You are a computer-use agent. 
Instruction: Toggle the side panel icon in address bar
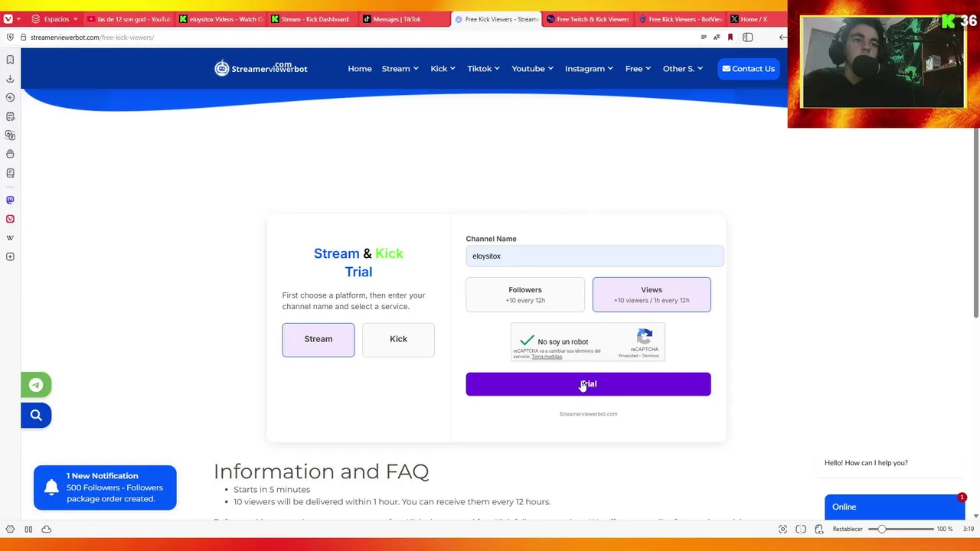tap(748, 37)
